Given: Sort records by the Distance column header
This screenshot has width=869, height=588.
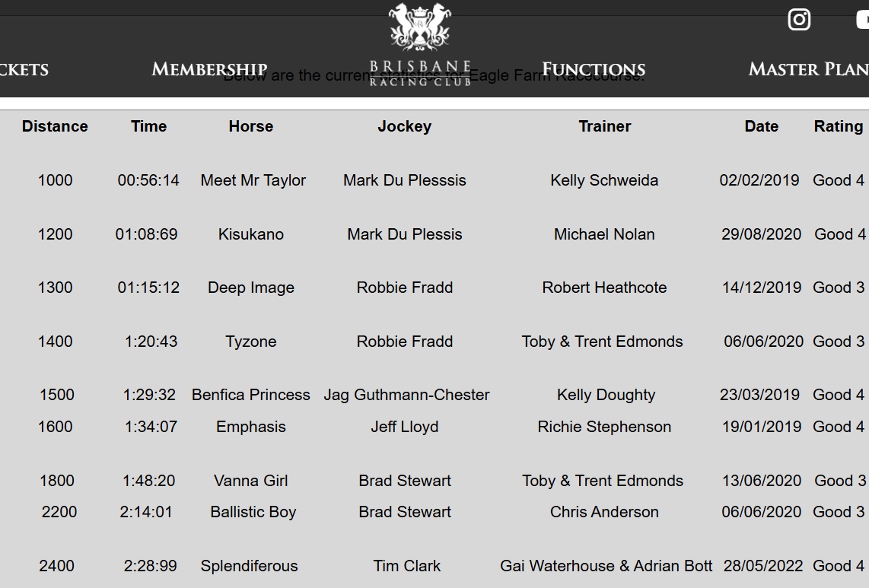Looking at the screenshot, I should tap(55, 126).
